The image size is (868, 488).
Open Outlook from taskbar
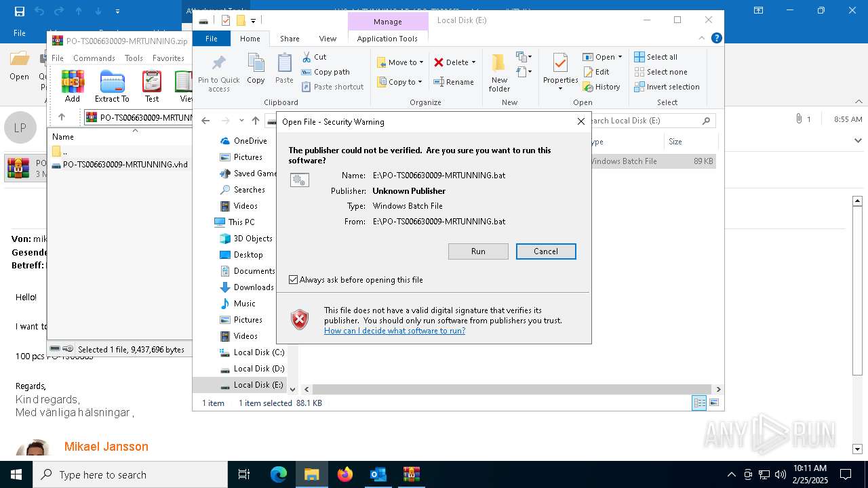point(378,474)
